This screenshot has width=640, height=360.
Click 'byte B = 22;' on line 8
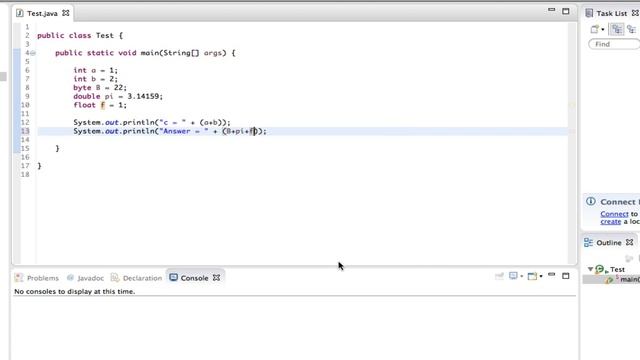100,88
